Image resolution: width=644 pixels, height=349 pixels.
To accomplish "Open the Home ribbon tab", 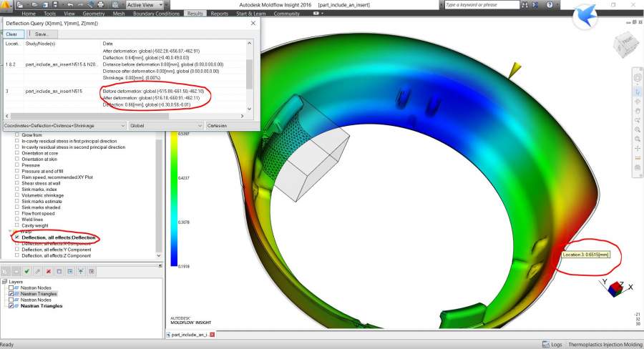I will tap(29, 14).
